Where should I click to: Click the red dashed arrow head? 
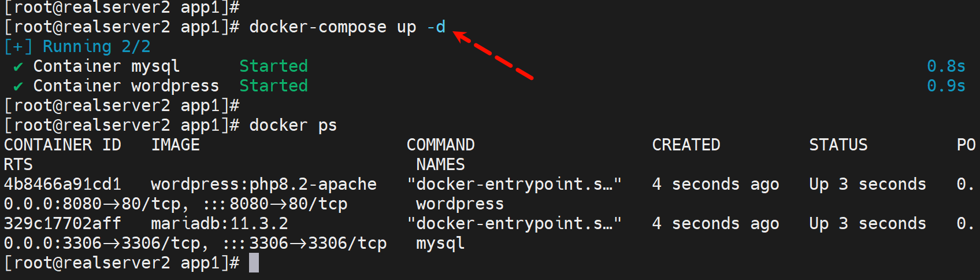point(460,36)
